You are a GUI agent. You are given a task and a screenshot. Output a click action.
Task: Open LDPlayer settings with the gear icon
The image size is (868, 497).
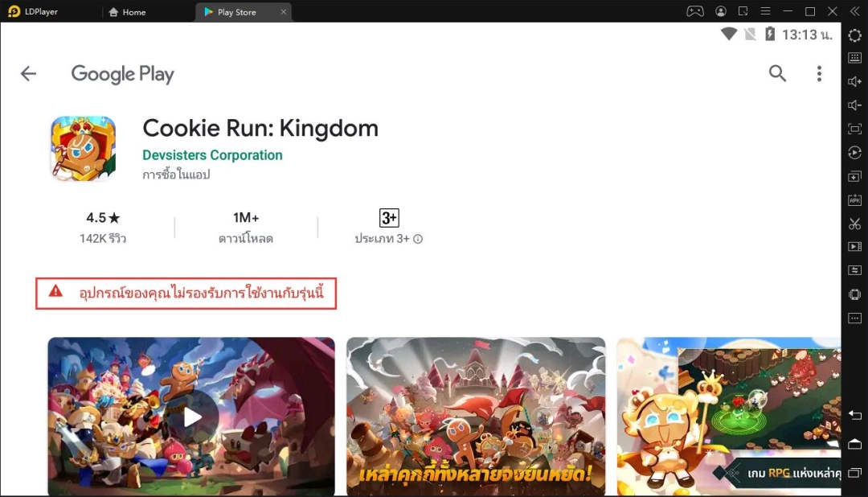click(x=854, y=35)
